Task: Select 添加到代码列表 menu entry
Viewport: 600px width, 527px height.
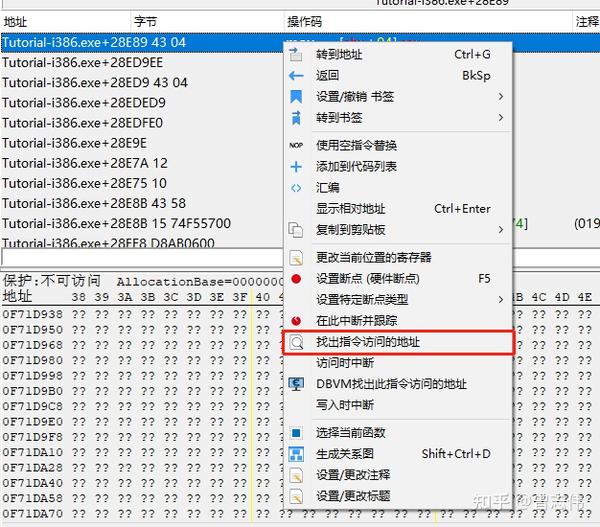Action: click(398, 166)
